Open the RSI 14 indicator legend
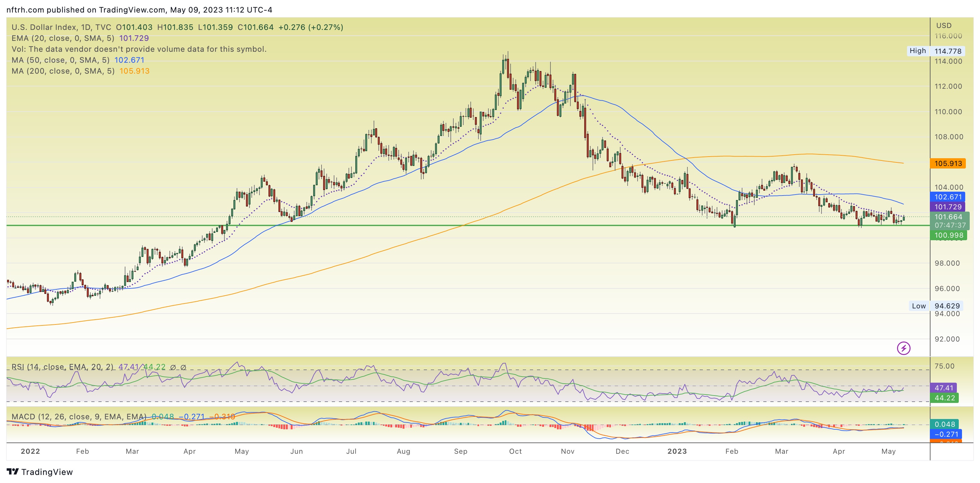Screen dimensions: 980x483 point(62,367)
